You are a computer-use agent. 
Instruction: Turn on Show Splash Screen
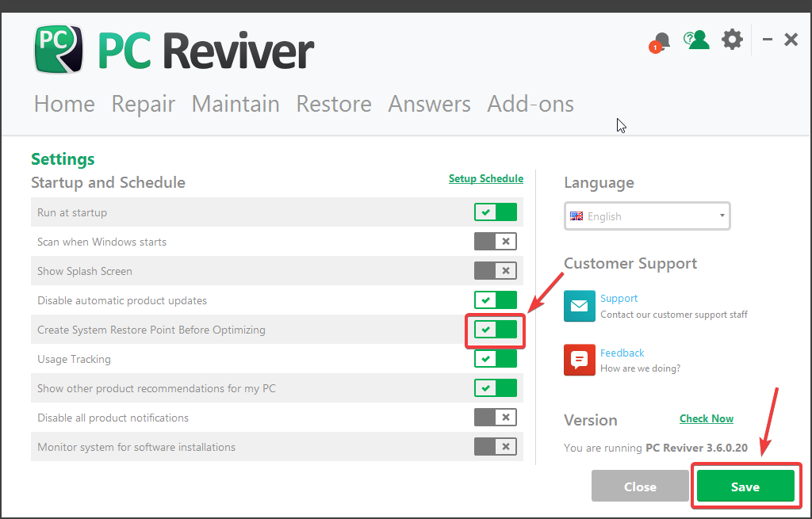click(x=496, y=271)
